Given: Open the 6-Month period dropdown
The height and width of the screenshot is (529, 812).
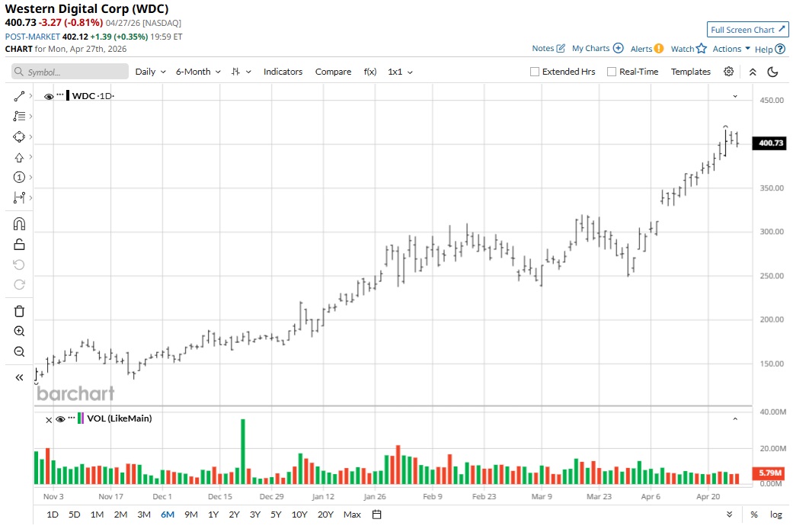Looking at the screenshot, I should (x=198, y=72).
